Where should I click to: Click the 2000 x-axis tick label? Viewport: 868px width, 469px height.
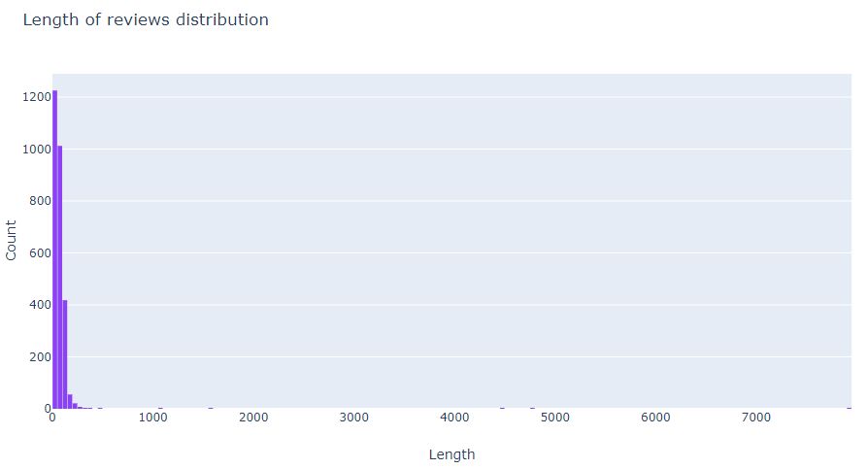coord(253,418)
